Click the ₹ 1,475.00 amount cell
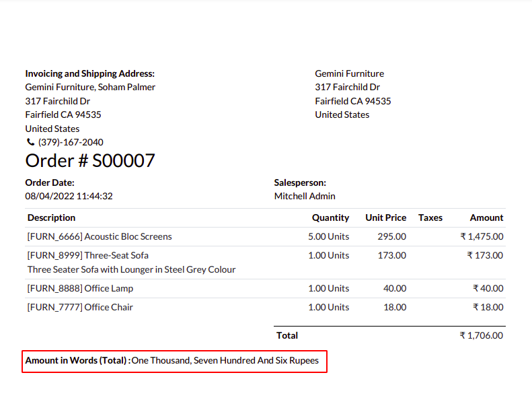532x408 pixels. point(482,237)
